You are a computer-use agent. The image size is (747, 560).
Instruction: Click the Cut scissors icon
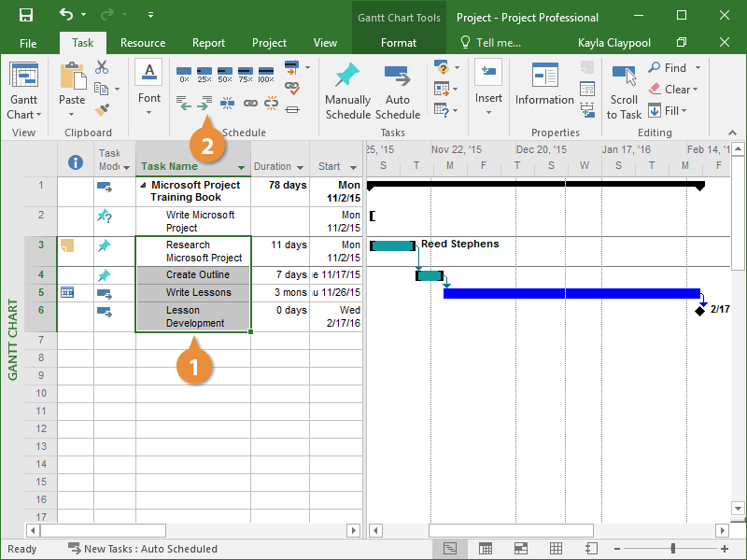[102, 68]
